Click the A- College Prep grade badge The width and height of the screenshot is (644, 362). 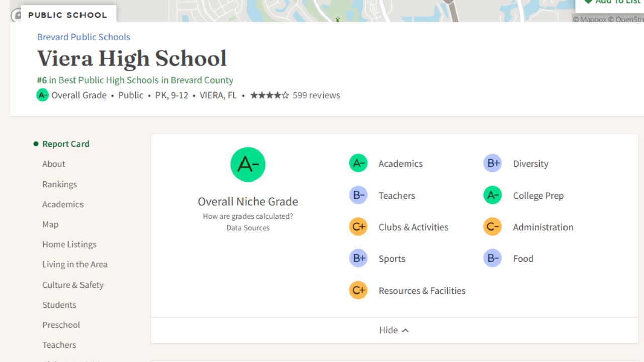[492, 195]
